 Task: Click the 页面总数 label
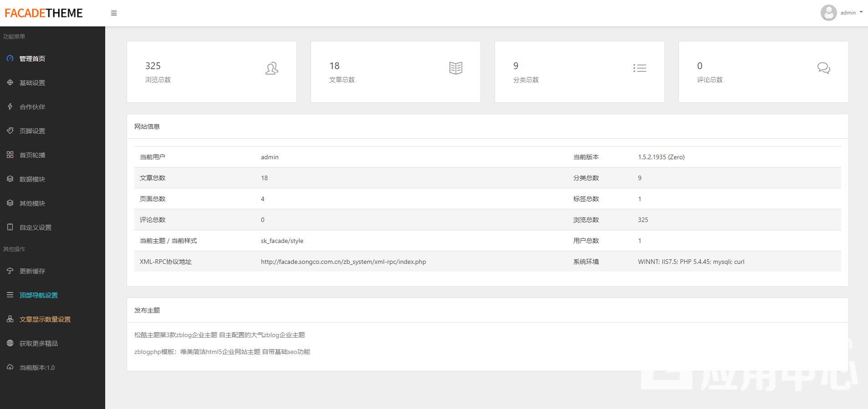point(153,199)
